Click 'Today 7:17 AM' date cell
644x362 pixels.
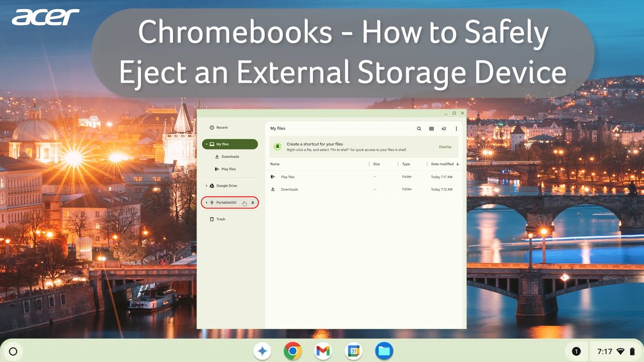442,177
